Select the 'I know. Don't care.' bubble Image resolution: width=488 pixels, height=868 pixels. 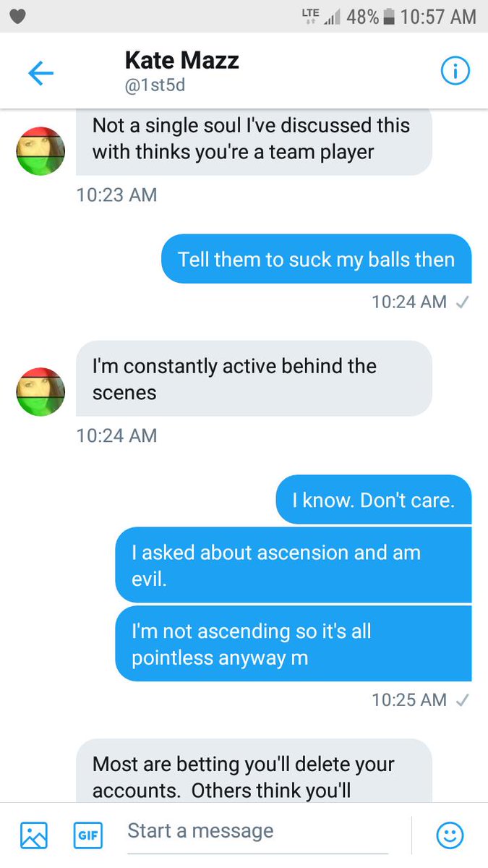374,499
